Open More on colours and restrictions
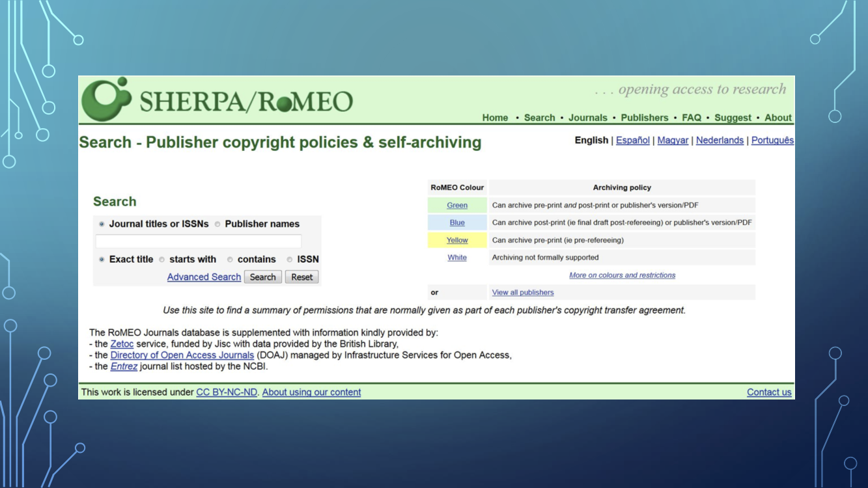Image resolution: width=868 pixels, height=488 pixels. (x=622, y=275)
